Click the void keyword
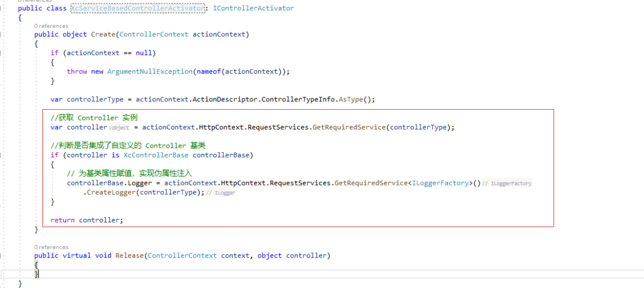This screenshot has width=644, height=288. (103, 255)
